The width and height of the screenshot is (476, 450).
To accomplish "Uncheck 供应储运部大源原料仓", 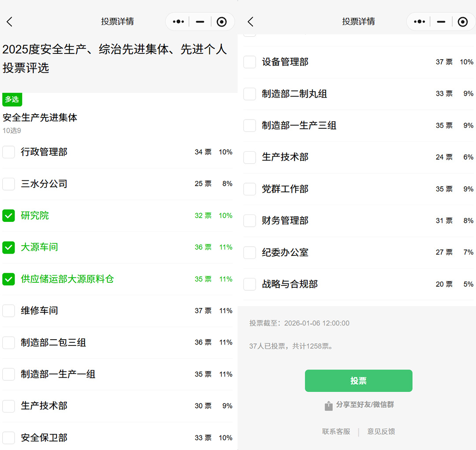I will (9, 279).
